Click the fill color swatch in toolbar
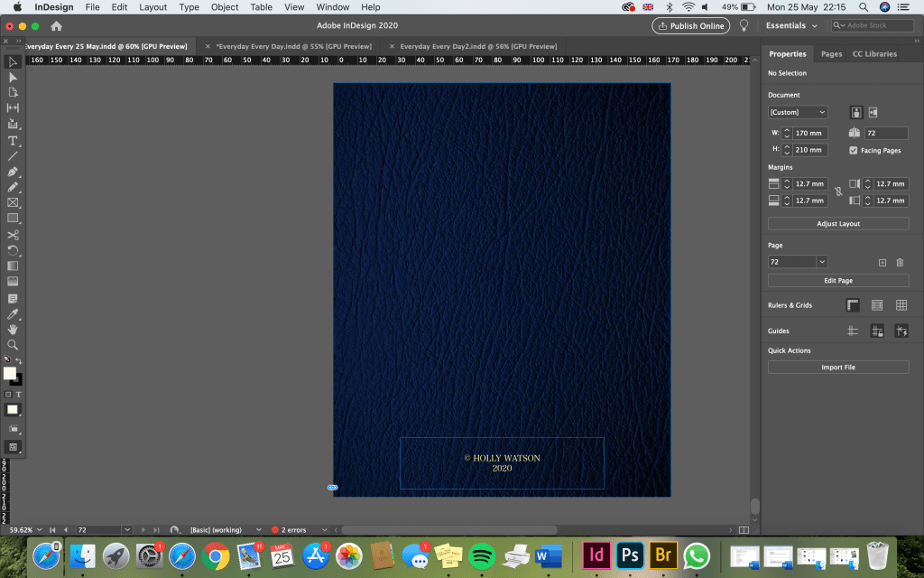924x578 pixels. [x=10, y=373]
